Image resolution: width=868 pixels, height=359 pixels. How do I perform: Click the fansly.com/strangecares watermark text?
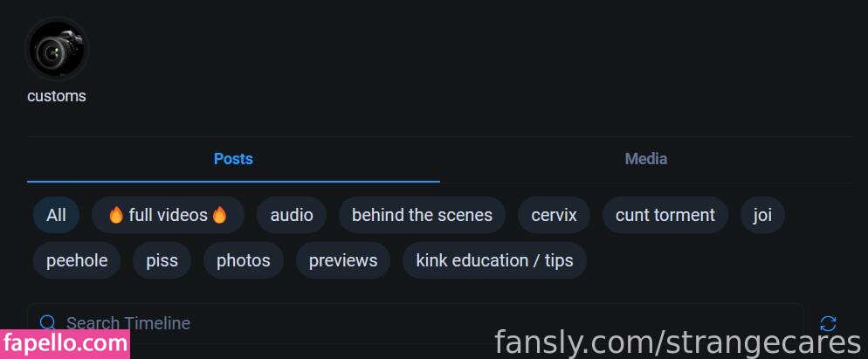coord(678,342)
